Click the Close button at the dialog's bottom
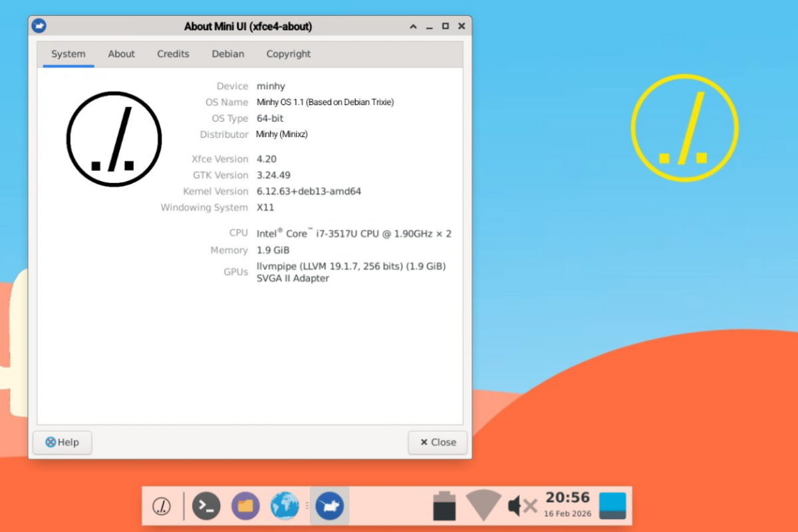Viewport: 798px width, 532px height. pyautogui.click(x=438, y=442)
